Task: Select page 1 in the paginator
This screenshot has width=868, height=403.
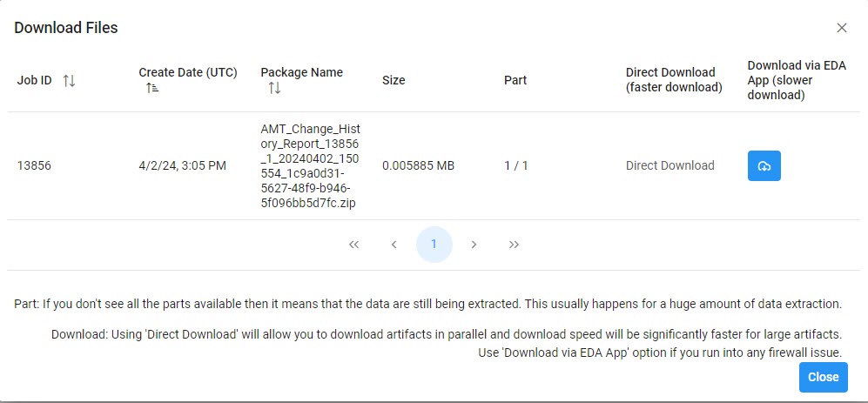Action: click(434, 245)
